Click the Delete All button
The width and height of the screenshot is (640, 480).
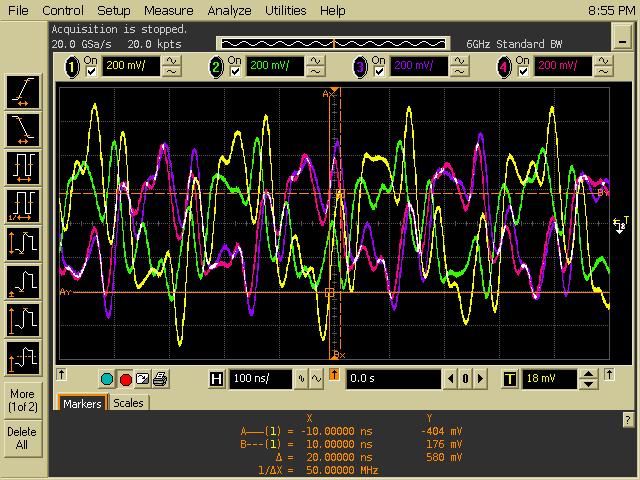point(22,439)
